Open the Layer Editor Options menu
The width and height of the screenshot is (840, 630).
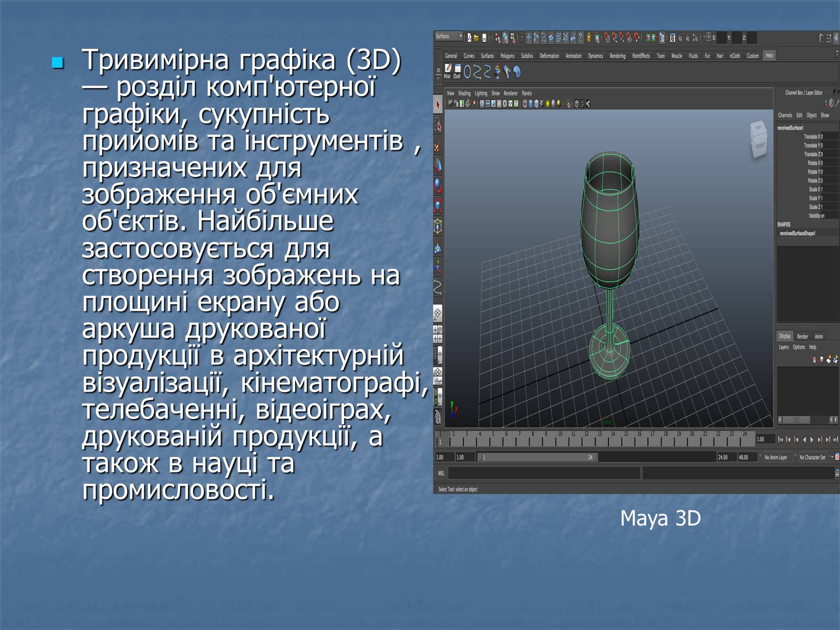(799, 347)
